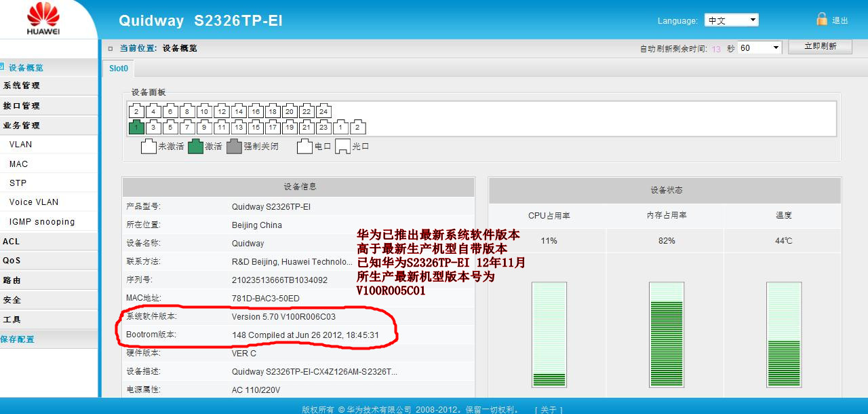This screenshot has width=868, height=414.
Task: Select port 19 on device panel
Action: [x=290, y=127]
